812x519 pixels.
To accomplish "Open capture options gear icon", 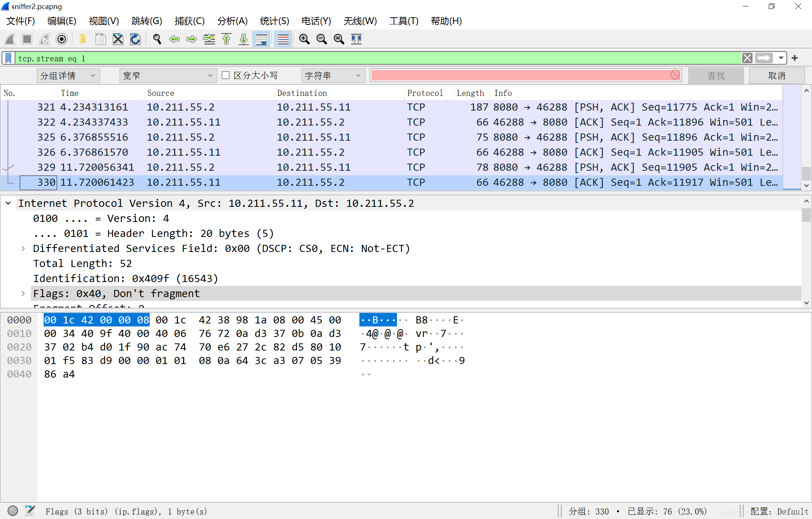I will pos(62,39).
